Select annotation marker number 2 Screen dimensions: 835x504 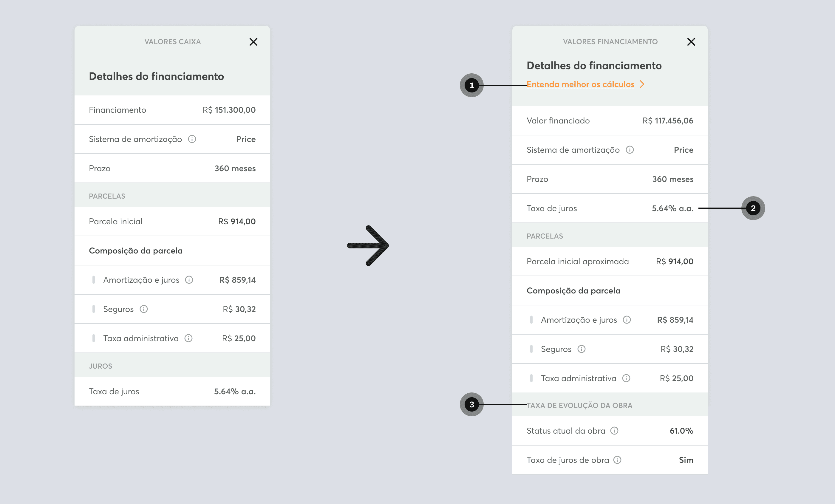click(753, 208)
